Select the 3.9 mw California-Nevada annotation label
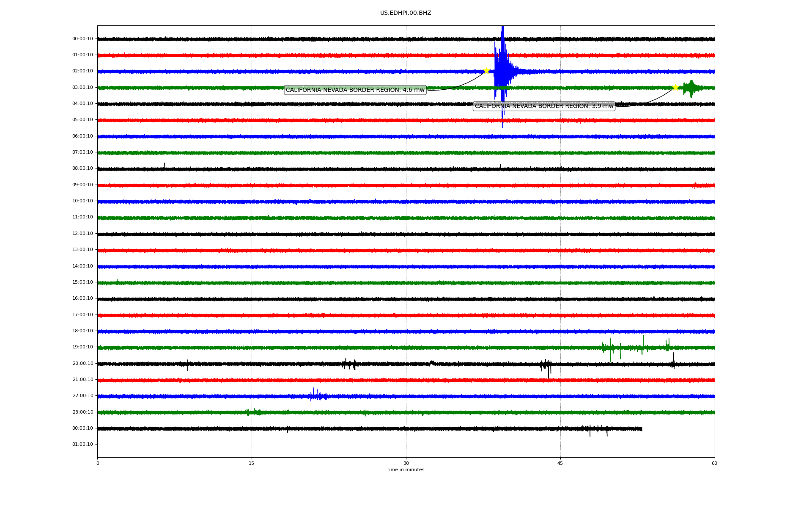 (544, 106)
